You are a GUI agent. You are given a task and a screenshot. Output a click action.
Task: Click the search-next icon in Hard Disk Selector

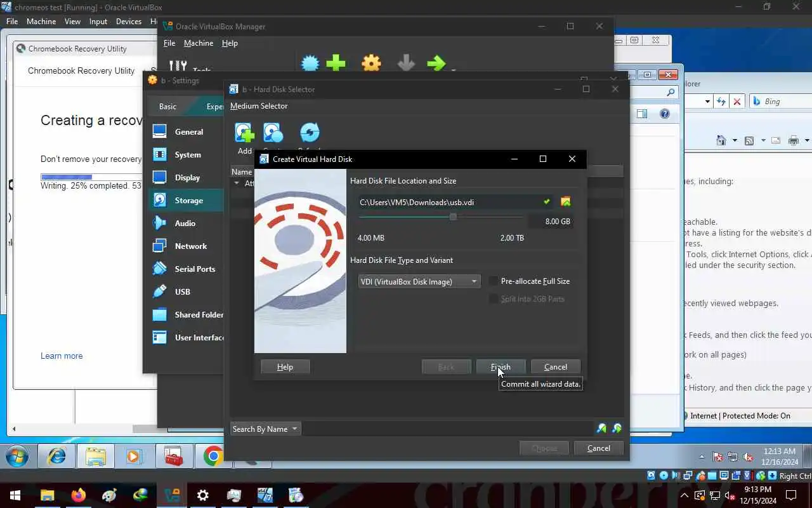click(617, 429)
